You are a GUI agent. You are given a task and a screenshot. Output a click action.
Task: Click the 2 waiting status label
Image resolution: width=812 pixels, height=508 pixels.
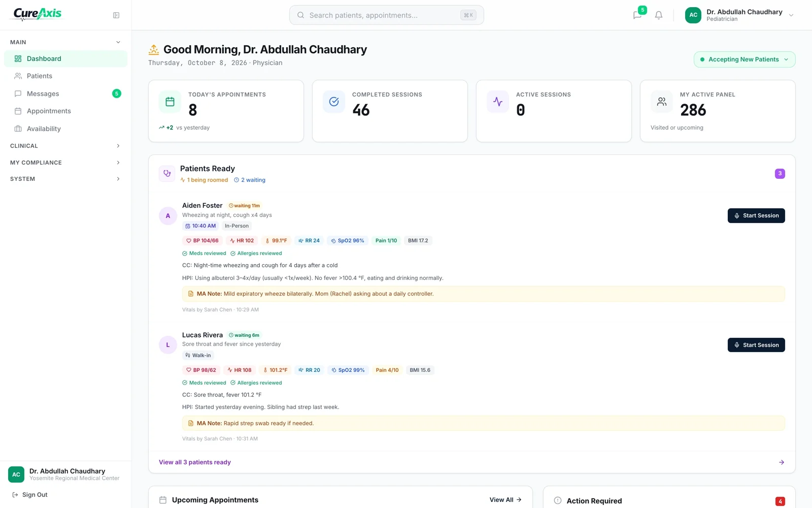click(x=250, y=180)
